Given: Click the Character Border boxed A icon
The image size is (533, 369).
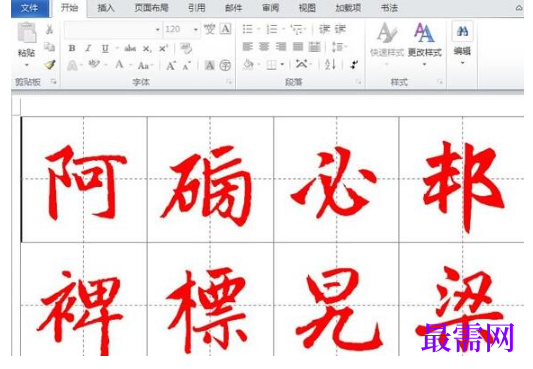Looking at the screenshot, I should (x=225, y=29).
